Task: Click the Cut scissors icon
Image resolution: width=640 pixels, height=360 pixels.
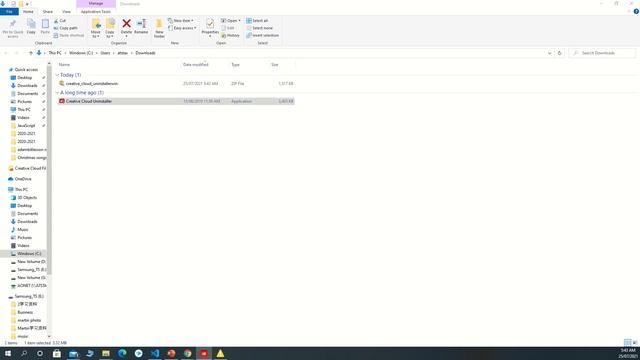Action: click(x=56, y=20)
